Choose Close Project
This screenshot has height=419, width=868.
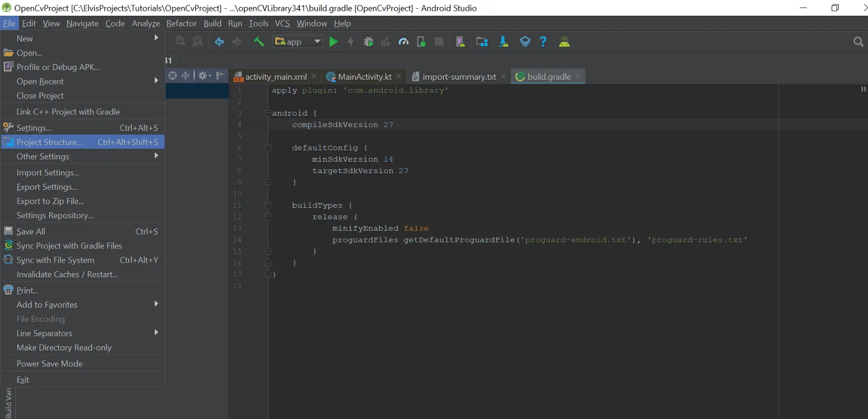[x=82, y=96]
